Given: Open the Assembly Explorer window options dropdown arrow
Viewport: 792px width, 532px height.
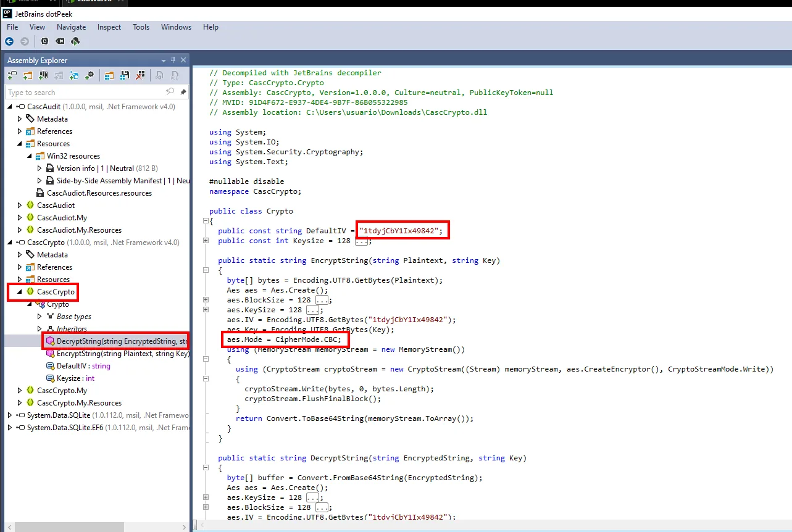Looking at the screenshot, I should [164, 60].
